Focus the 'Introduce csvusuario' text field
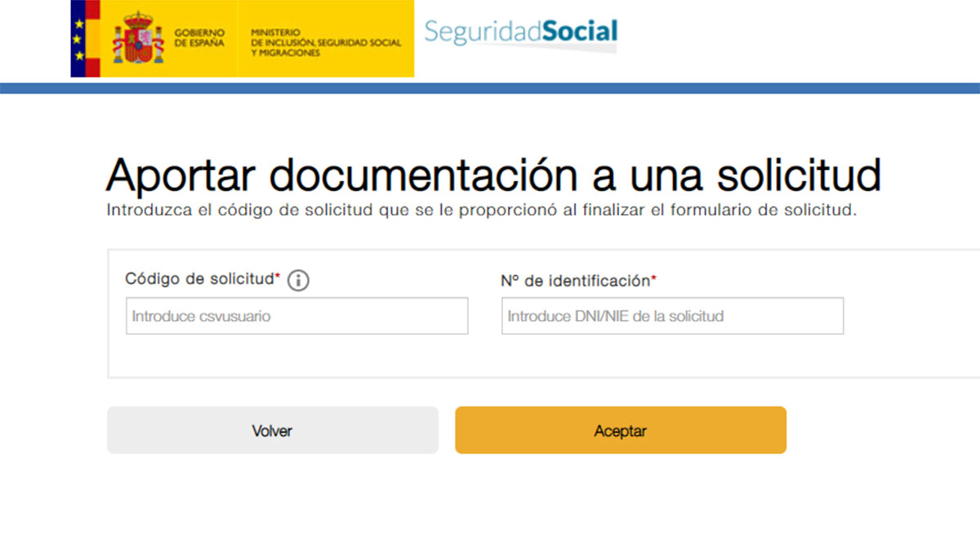This screenshot has width=980, height=551. click(x=296, y=316)
